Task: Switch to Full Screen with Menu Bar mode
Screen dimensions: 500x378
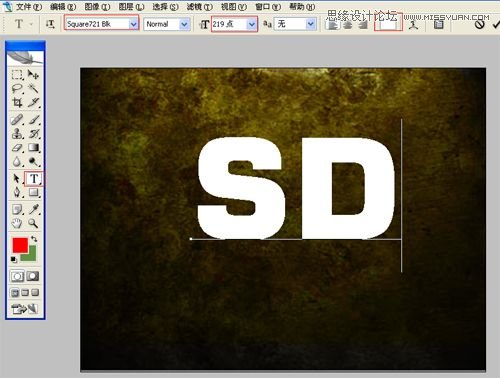Action: click(25, 293)
